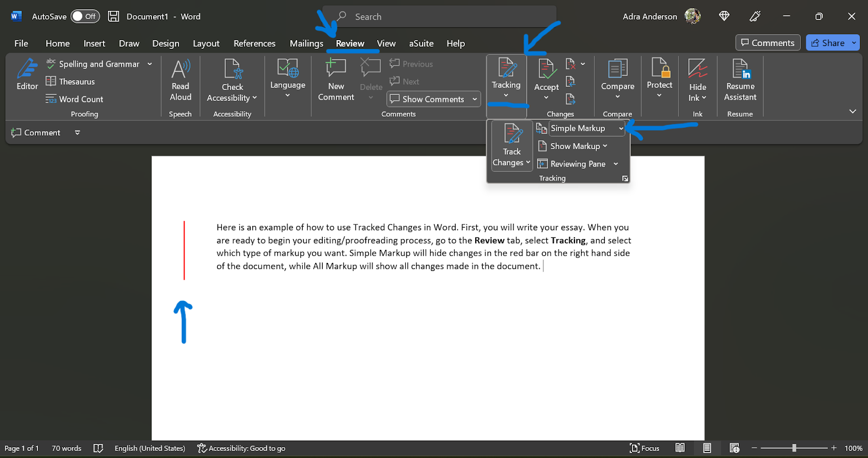Click the Share button
Viewport: 868px width, 458px height.
[x=828, y=42]
